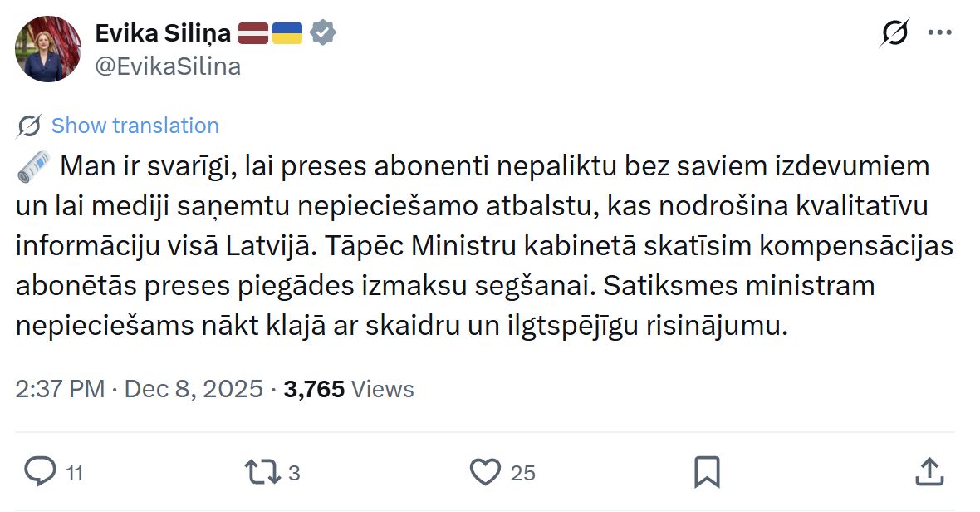Open the @EvikaSilina handle
980x512 pixels.
168,66
